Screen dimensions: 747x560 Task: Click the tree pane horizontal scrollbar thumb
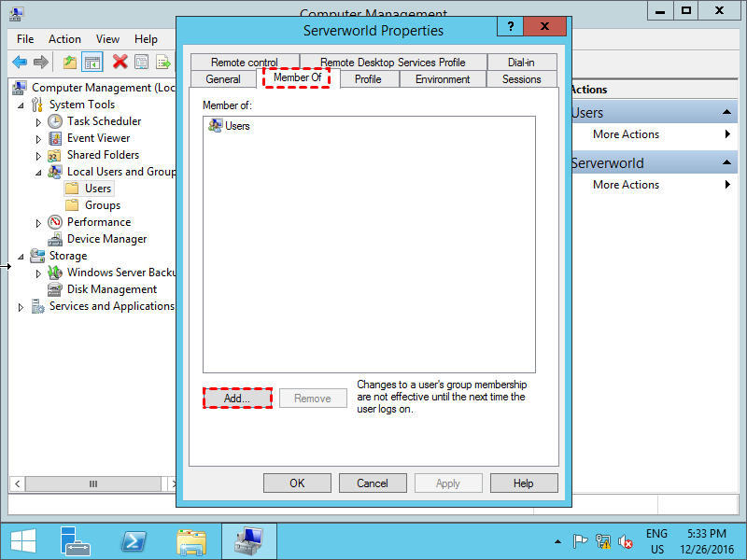pyautogui.click(x=92, y=483)
